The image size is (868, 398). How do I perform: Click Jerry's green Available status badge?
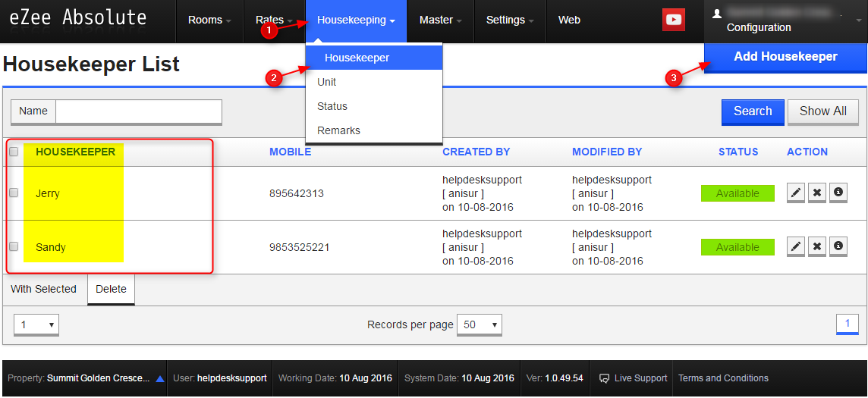(737, 193)
